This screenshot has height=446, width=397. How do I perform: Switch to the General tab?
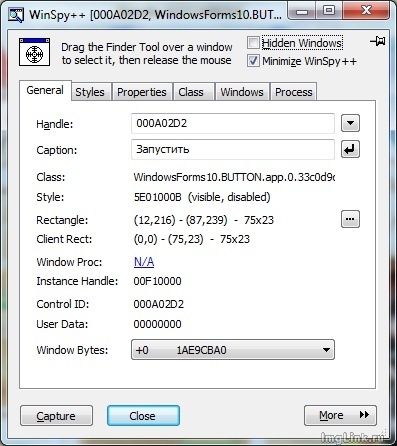(45, 90)
